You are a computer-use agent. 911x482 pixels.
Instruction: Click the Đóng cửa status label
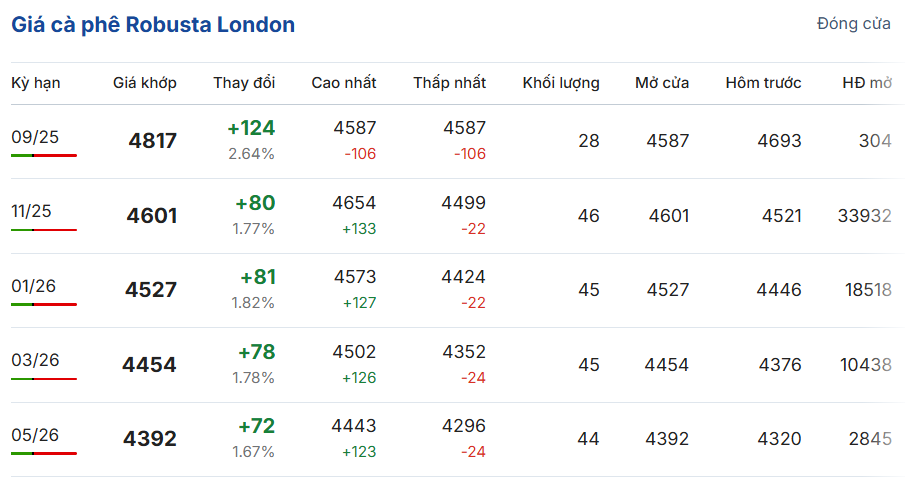(x=853, y=23)
